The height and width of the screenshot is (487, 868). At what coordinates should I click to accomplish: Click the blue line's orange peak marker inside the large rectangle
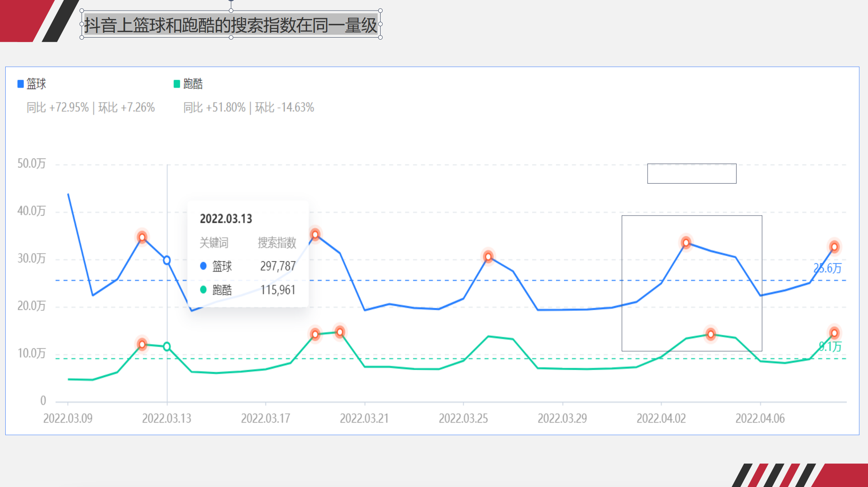click(686, 243)
